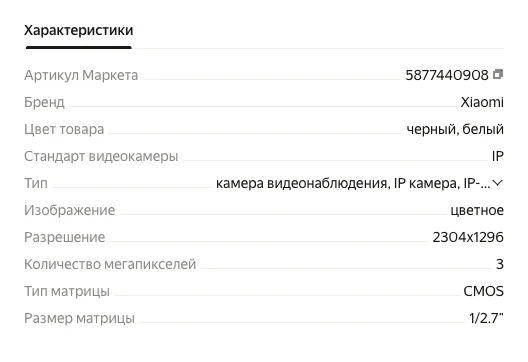
Task: Copy the Артикул Маркета number icon
Action: 498,74
